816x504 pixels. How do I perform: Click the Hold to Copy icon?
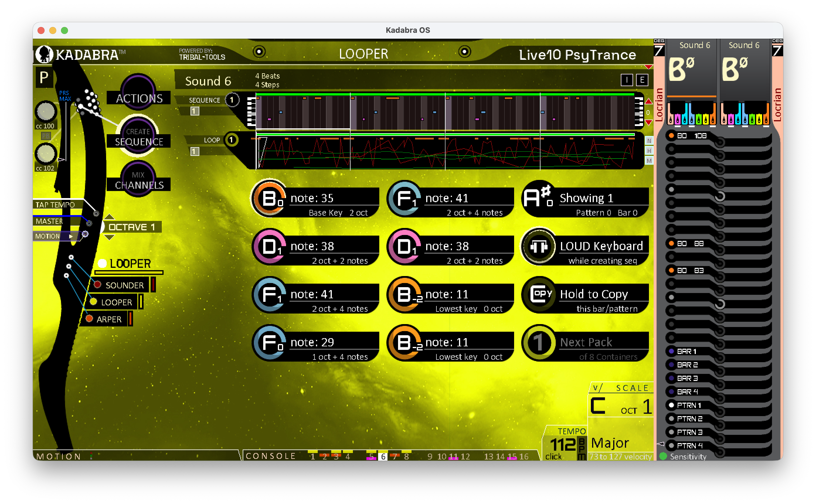pyautogui.click(x=539, y=294)
